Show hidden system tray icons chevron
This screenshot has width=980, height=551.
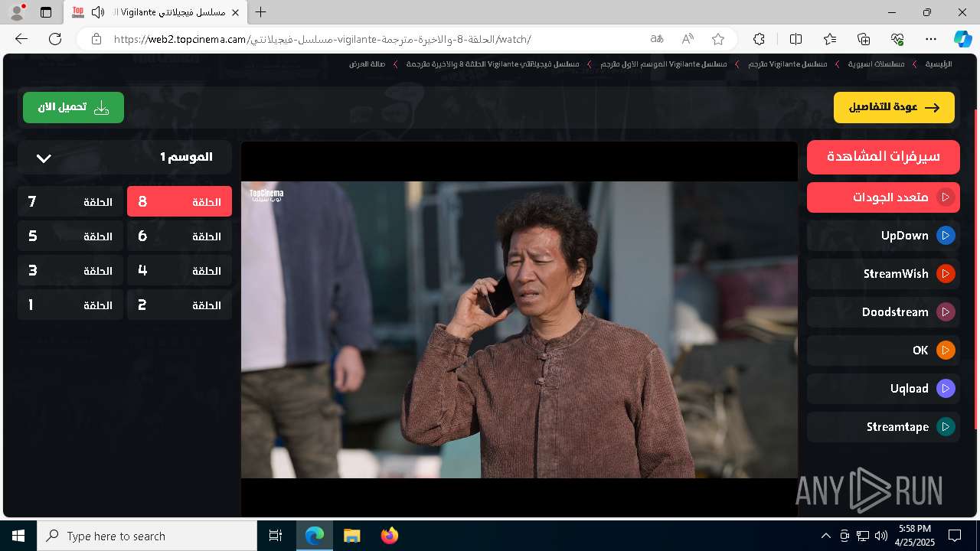825,536
